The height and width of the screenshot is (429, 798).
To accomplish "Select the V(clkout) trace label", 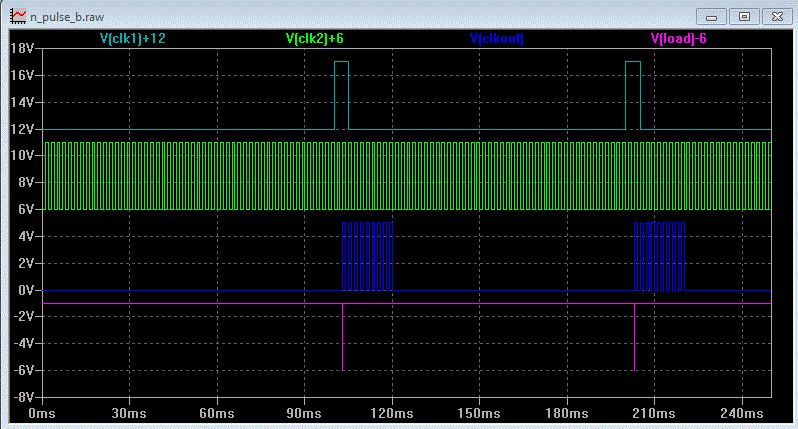I will [x=497, y=39].
